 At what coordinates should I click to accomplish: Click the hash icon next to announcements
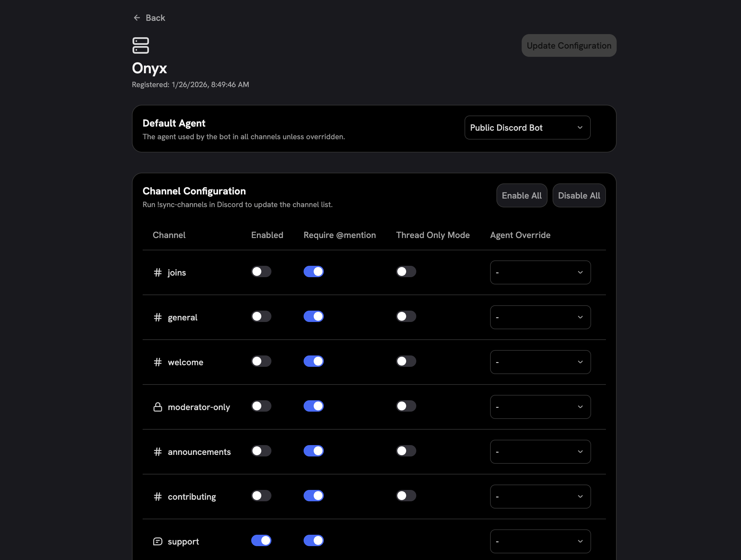coord(157,452)
